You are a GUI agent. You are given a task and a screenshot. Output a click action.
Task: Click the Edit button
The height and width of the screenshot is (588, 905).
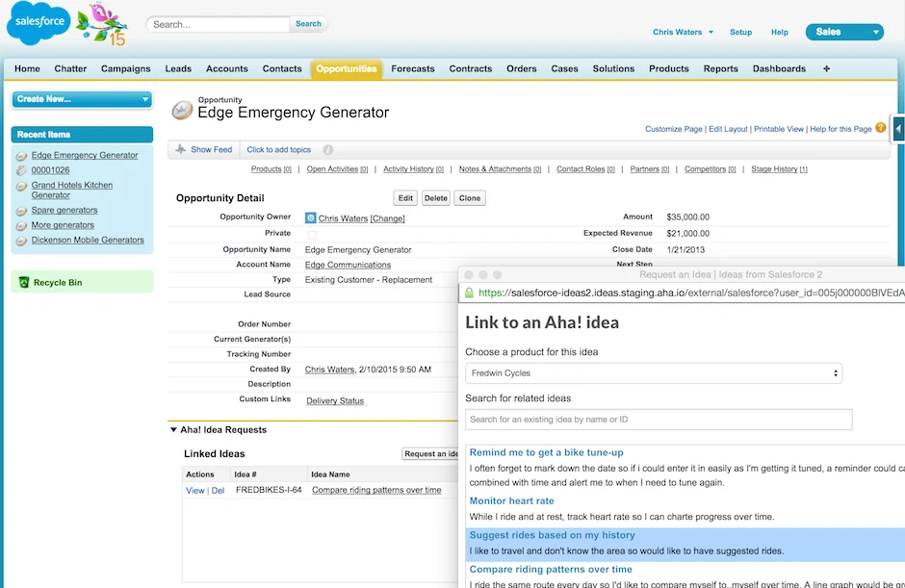tap(405, 198)
